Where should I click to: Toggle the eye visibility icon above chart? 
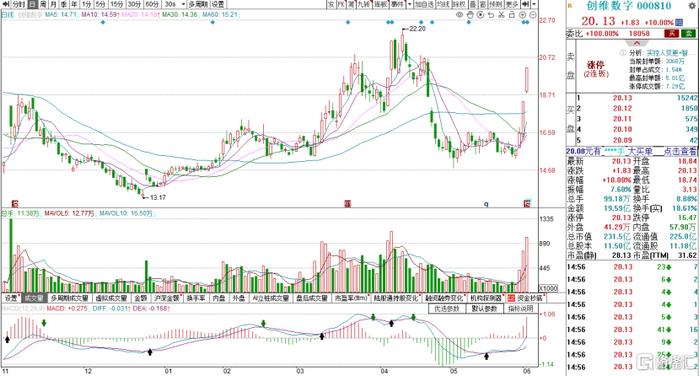[459, 15]
